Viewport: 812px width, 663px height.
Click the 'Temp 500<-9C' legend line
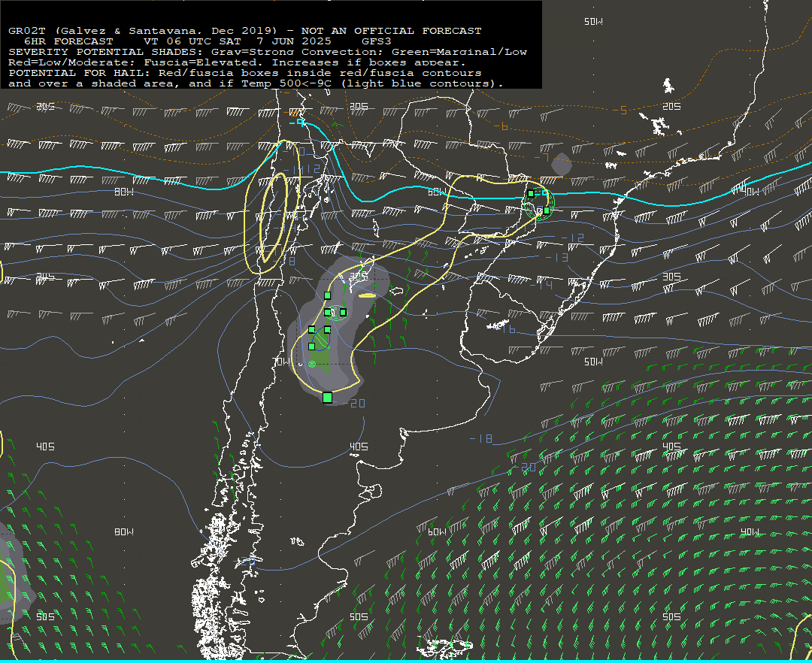[256, 83]
